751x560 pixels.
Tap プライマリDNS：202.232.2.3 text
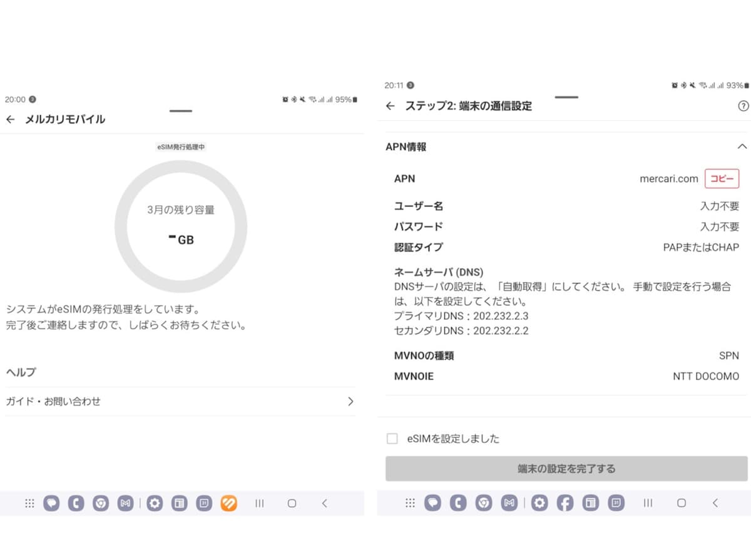point(461,316)
